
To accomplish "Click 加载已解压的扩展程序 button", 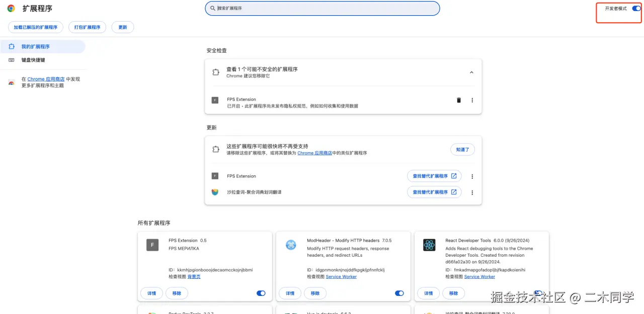I will coord(35,27).
